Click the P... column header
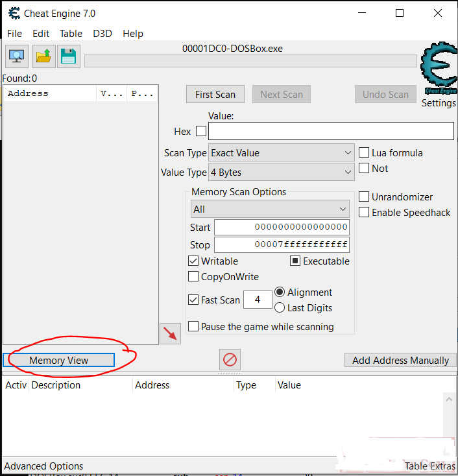Image resolution: width=458 pixels, height=476 pixels. pyautogui.click(x=142, y=93)
